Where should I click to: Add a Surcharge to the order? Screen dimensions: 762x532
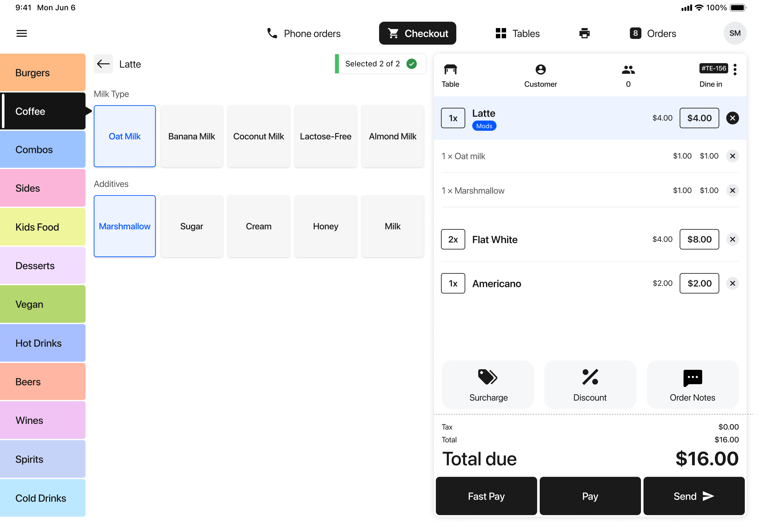pos(488,385)
